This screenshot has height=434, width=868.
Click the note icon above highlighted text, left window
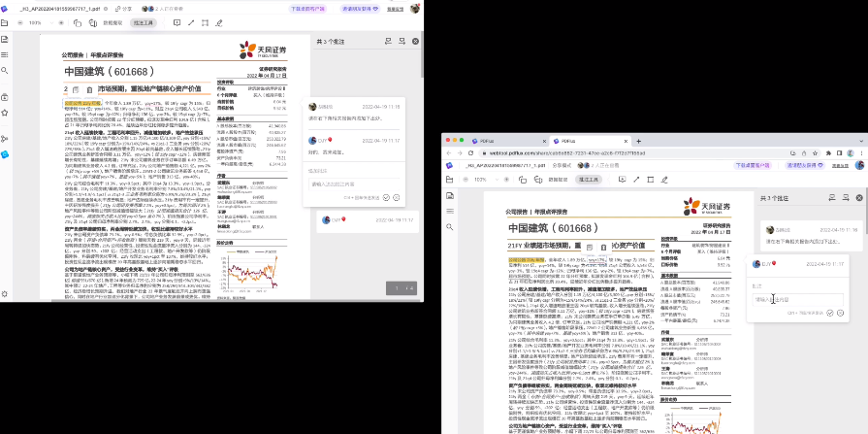76,89
